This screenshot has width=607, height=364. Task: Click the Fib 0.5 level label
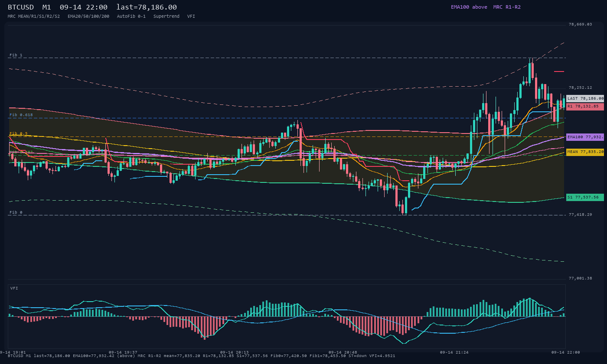(19, 133)
